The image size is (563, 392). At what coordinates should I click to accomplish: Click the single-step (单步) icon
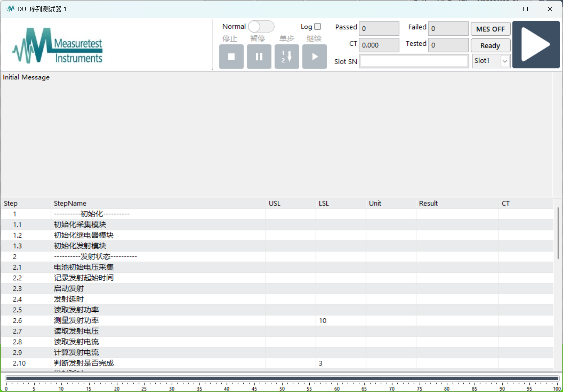[287, 57]
